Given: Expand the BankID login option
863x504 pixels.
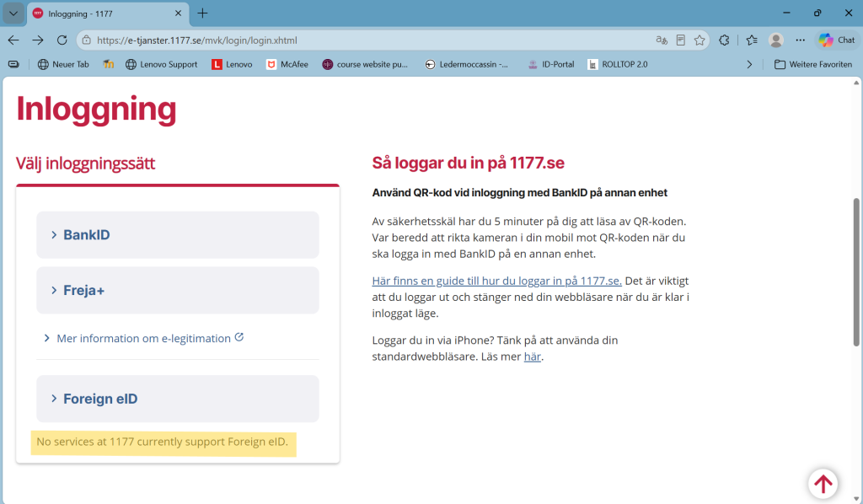Looking at the screenshot, I should [x=178, y=235].
